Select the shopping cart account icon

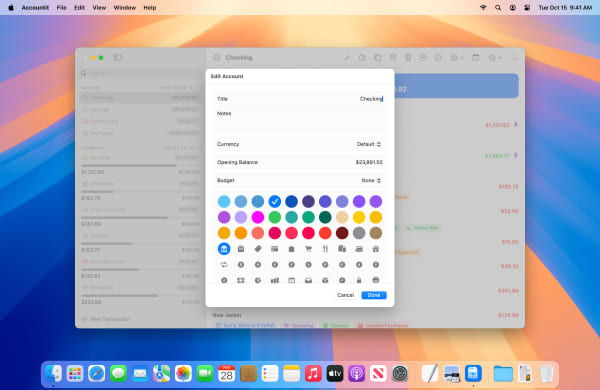308,249
